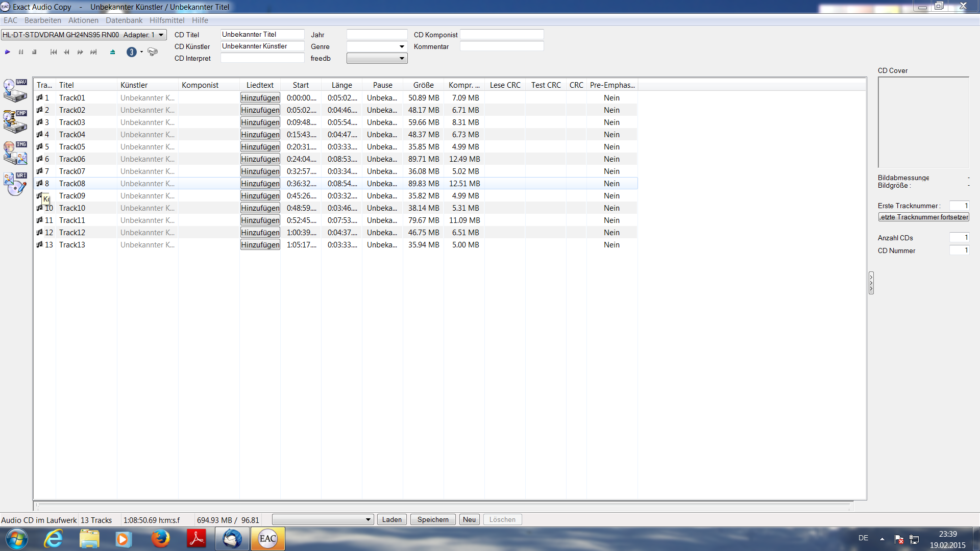This screenshot has height=551, width=980.
Task: Open the Aktionen menu
Action: point(83,20)
